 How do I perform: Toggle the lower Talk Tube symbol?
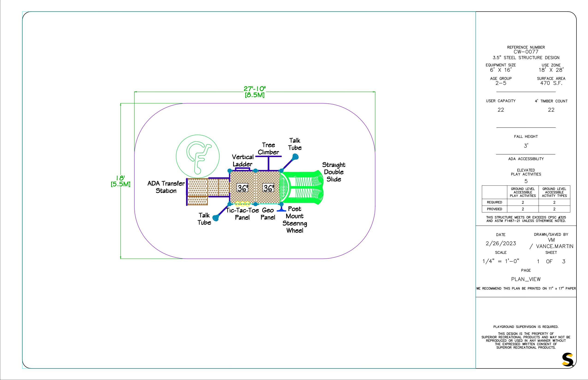[215, 218]
